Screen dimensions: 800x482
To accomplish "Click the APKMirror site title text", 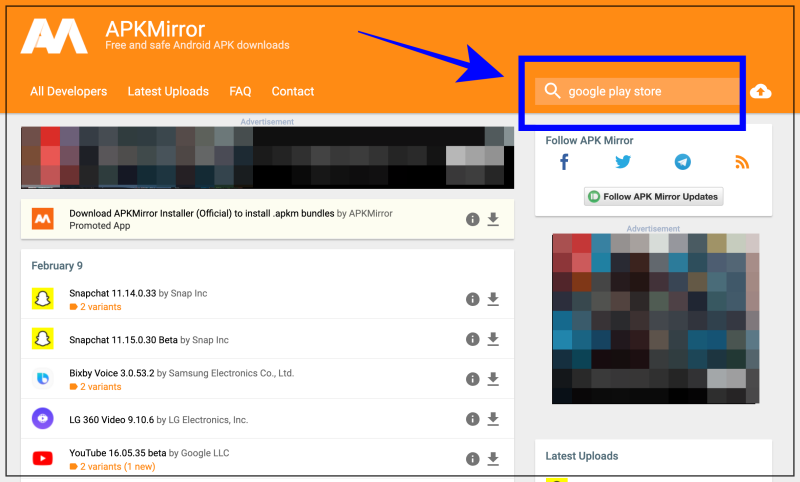I will pos(155,29).
